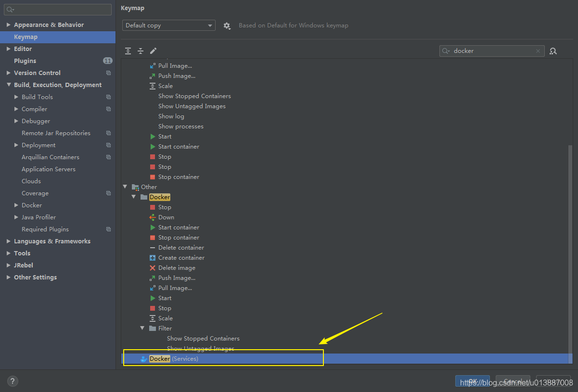The width and height of the screenshot is (578, 392).
Task: Confirm with the OK button
Action: click(473, 381)
